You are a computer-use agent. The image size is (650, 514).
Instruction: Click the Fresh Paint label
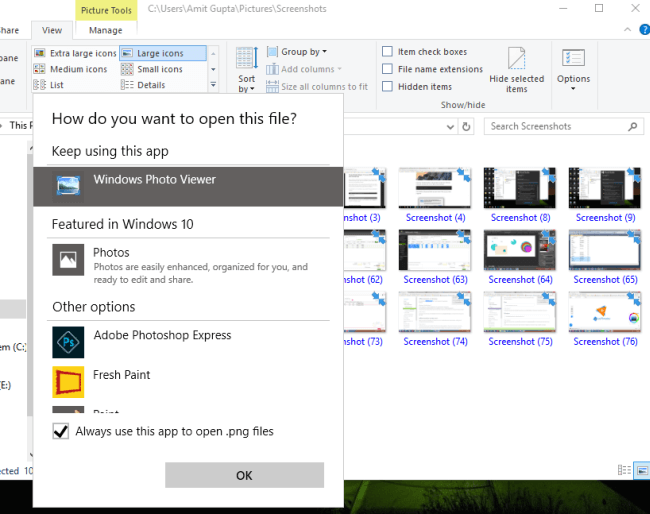(x=121, y=375)
